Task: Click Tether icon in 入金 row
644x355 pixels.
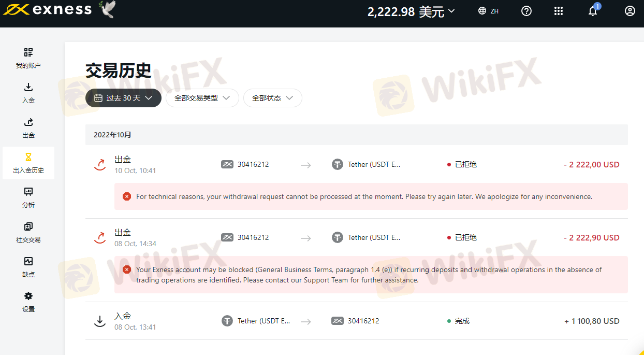Action: pos(227,321)
